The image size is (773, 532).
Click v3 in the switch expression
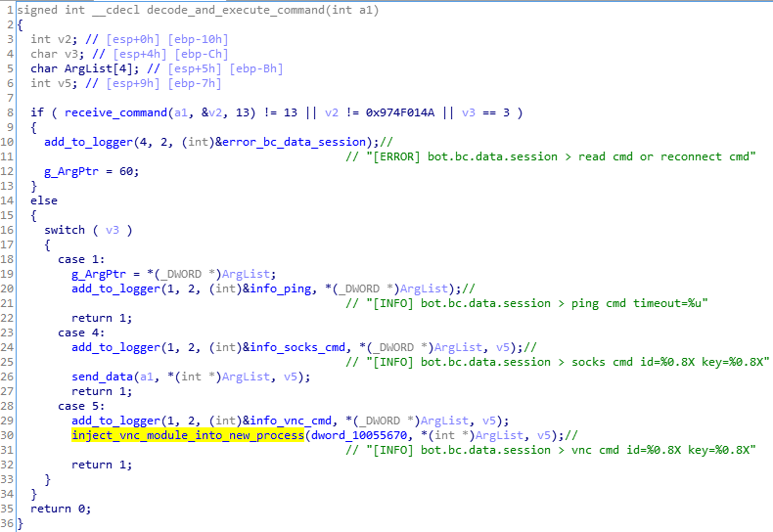click(x=113, y=230)
